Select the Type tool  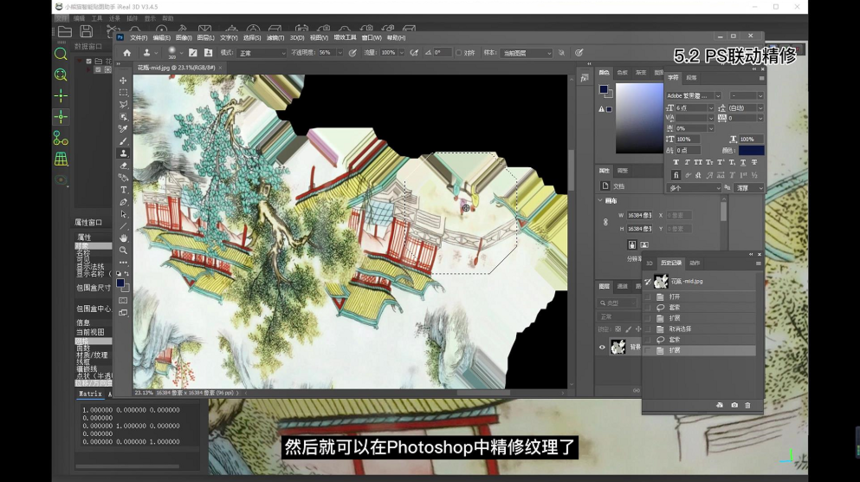[123, 190]
